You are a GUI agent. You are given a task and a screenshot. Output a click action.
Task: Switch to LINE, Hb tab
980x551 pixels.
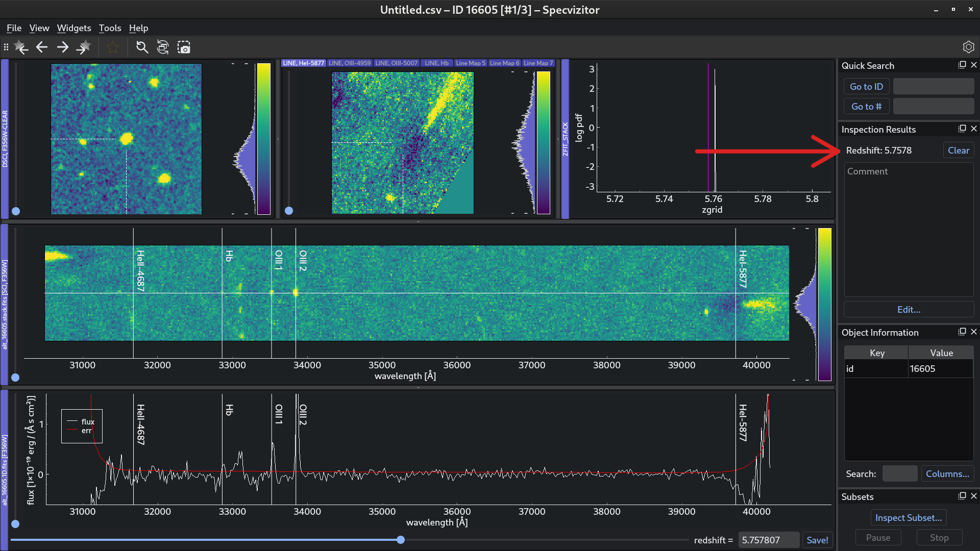(437, 63)
